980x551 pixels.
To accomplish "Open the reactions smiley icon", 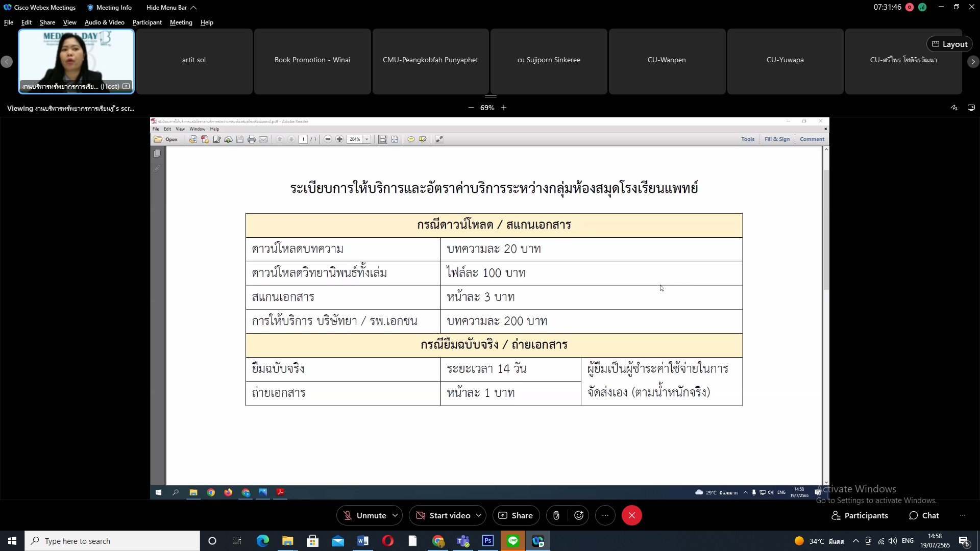I will [x=579, y=515].
